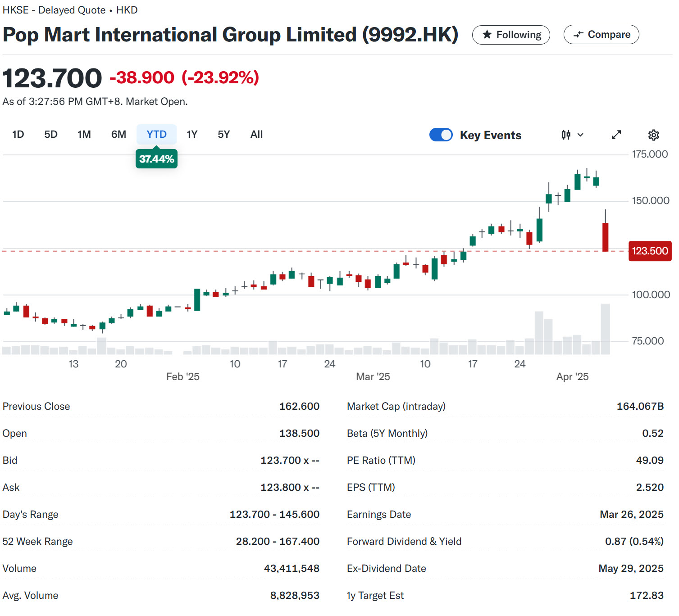The height and width of the screenshot is (616, 679).
Task: Select the 1D range tab
Action: (18, 134)
